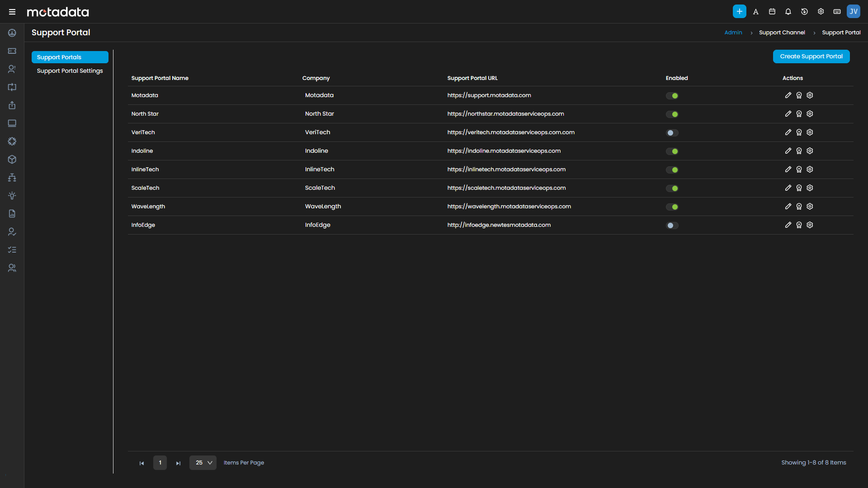Open the JV user profile avatar
This screenshot has width=868, height=488.
[854, 11]
